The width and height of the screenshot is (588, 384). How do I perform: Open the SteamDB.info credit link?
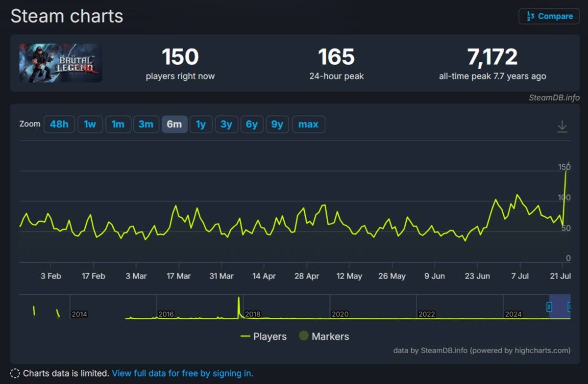554,97
